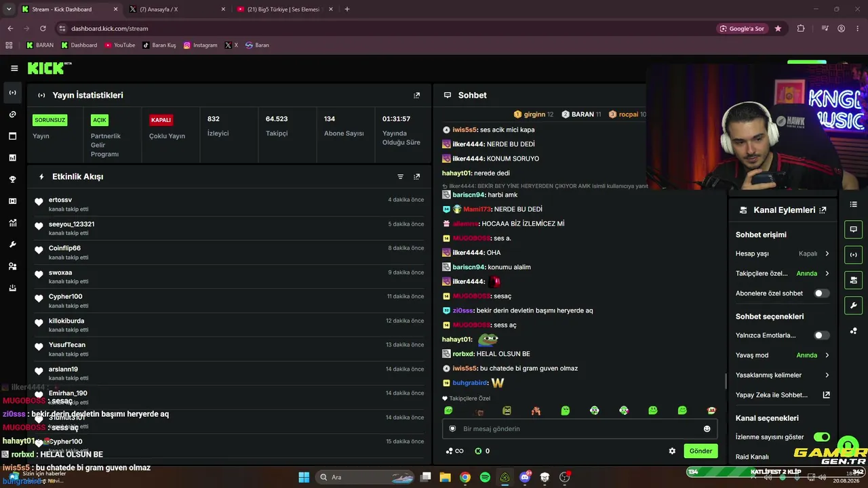Click the chat scrollbar thumb
The height and width of the screenshot is (488, 868).
coord(726,382)
